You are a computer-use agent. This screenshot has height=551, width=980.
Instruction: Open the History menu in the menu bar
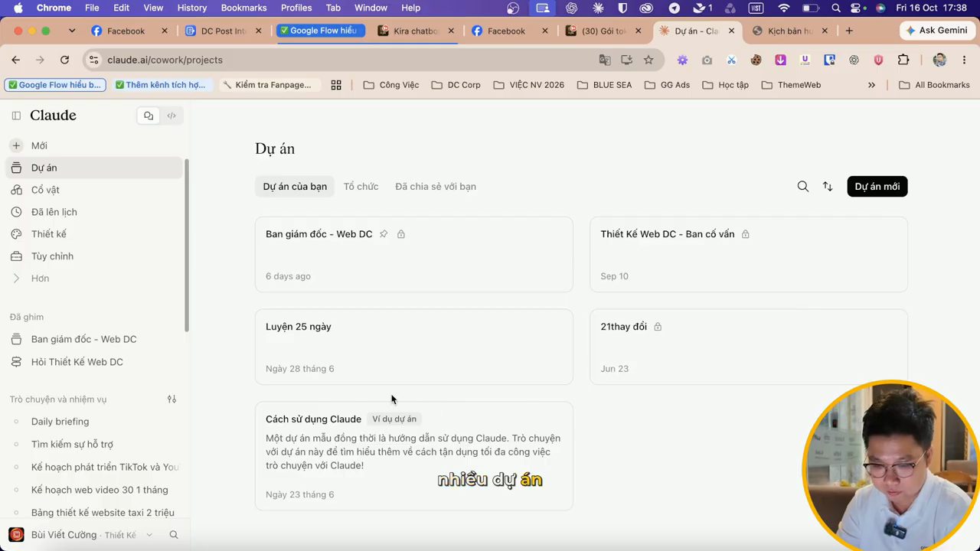[x=192, y=8]
